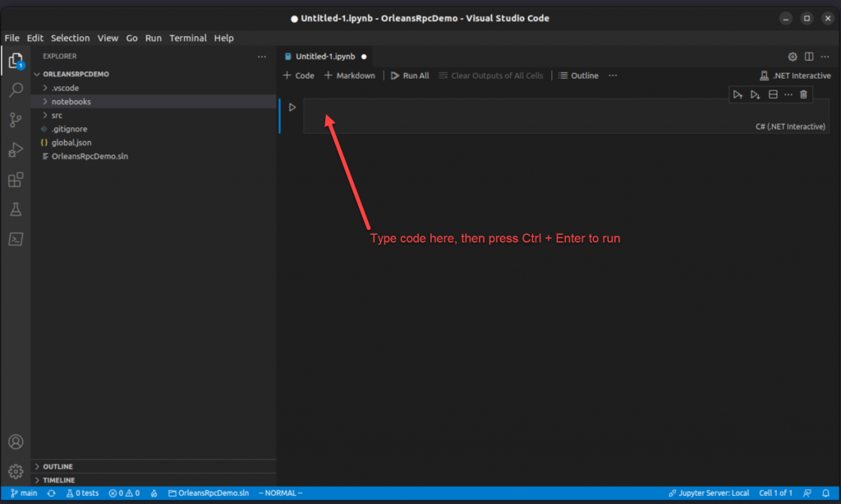Delete the cell with trash icon

803,95
